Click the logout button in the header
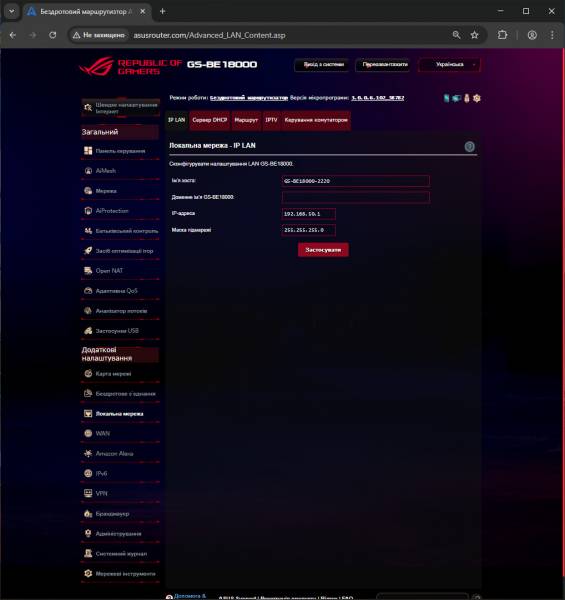This screenshot has width=565, height=600. click(323, 65)
